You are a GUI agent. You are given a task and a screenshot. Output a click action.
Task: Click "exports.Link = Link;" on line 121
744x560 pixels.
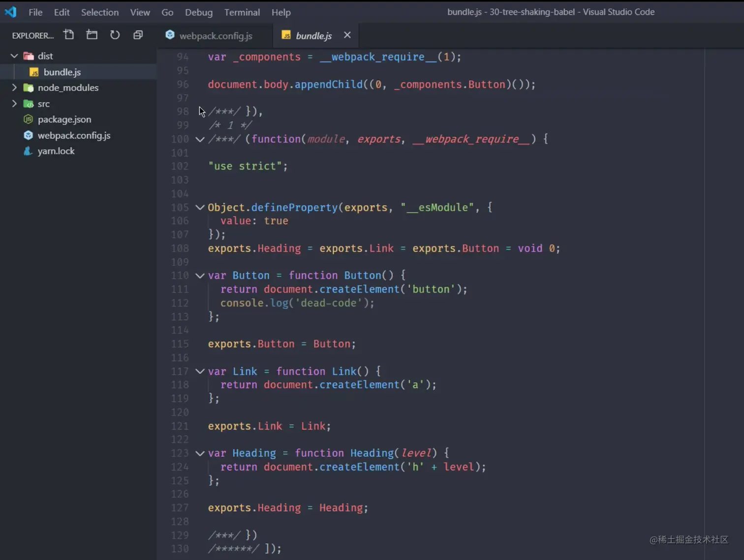click(269, 426)
